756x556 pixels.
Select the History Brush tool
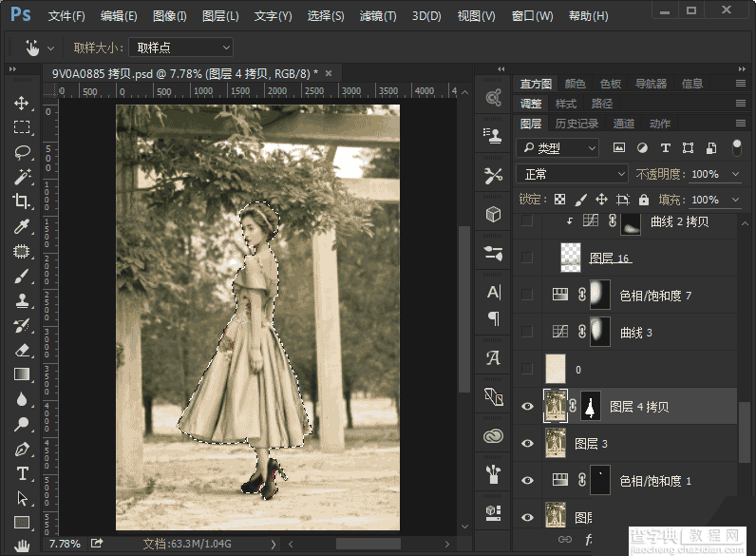[21, 325]
